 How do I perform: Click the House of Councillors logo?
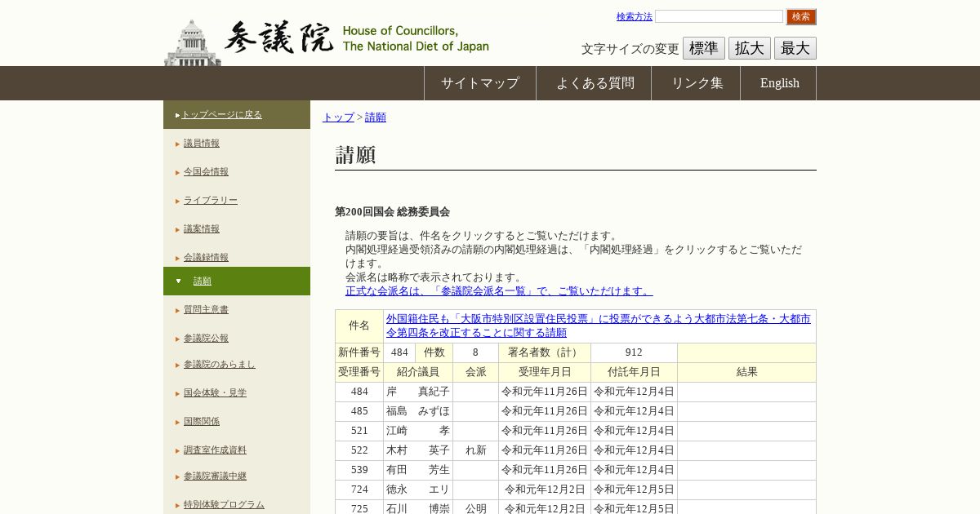coord(327,39)
